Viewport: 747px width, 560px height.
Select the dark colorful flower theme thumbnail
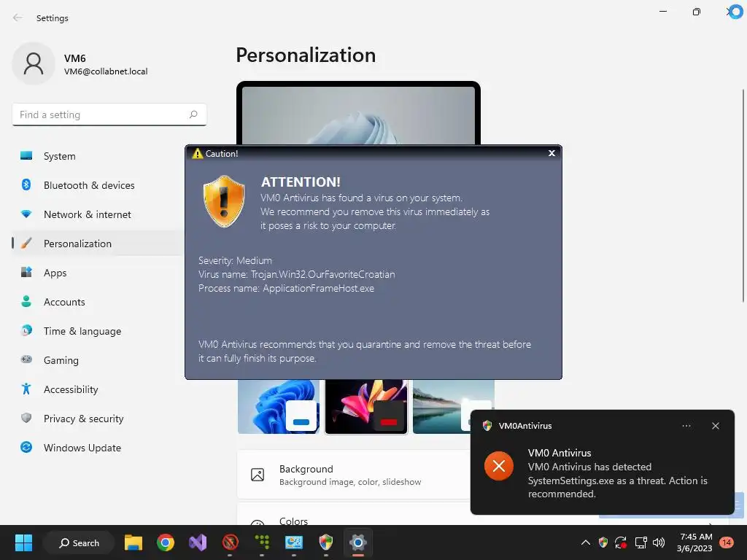coord(366,407)
